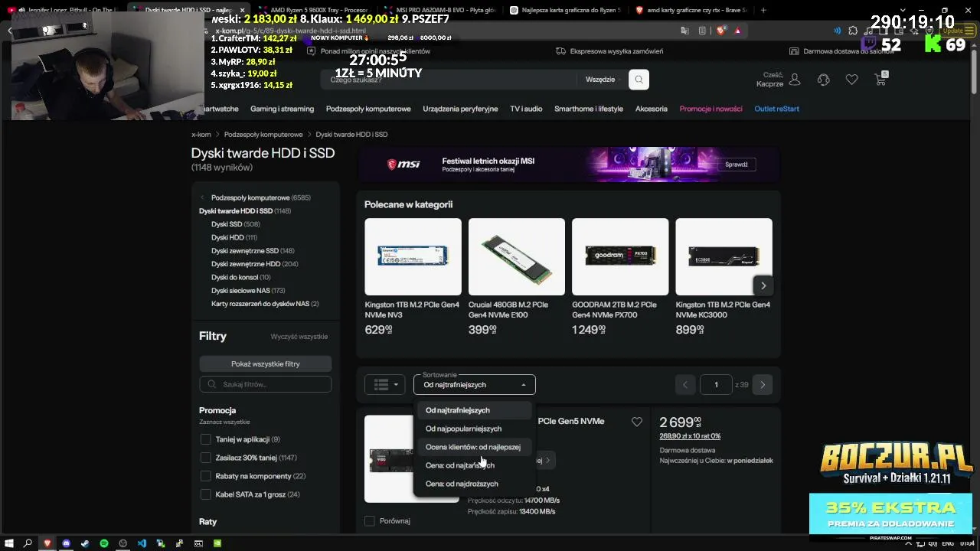The image size is (980, 551).
Task: Open 'Outlet reStart' link
Action: point(777,109)
